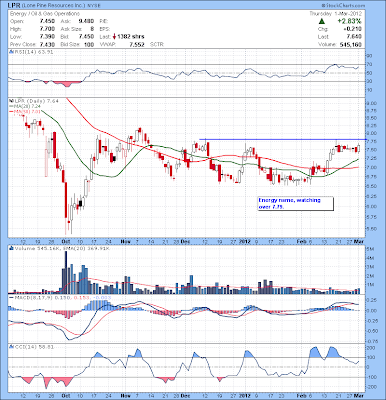Click the Bid Size value 100

click(89, 44)
